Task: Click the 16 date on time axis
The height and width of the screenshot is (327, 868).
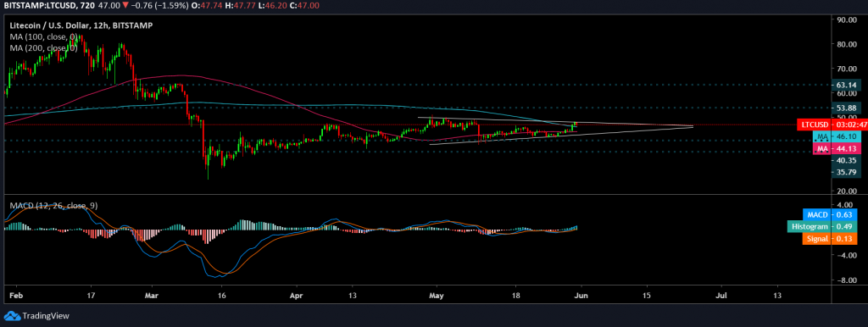Action: tap(221, 296)
